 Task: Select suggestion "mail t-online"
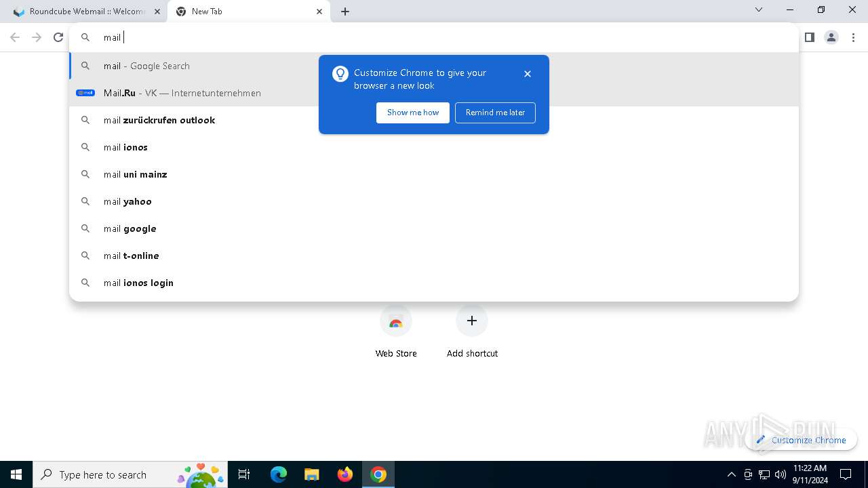click(434, 256)
